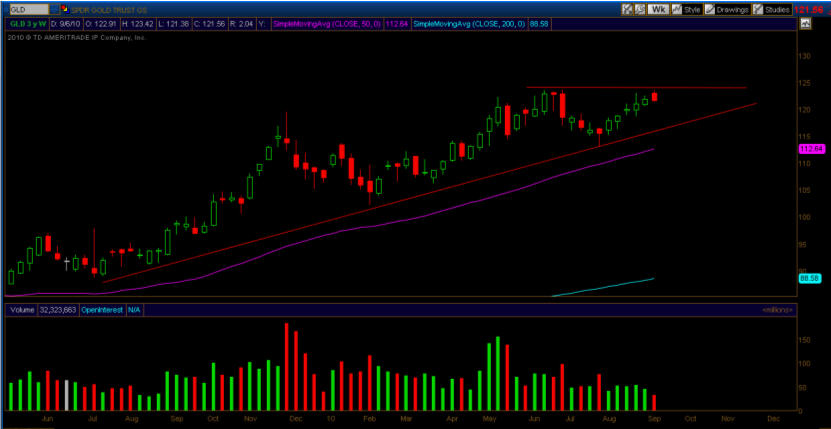Image resolution: width=831 pixels, height=429 pixels.
Task: Click the 88.58 value in the study header
Action: pos(538,23)
